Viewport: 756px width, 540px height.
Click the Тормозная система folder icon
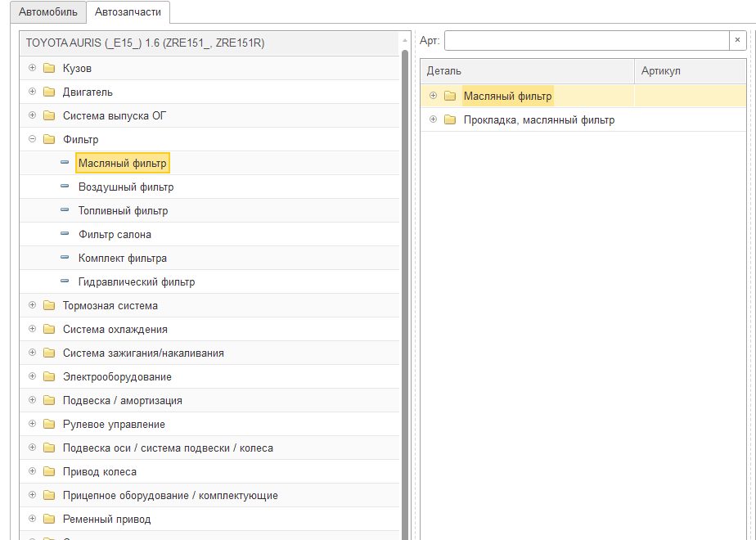tap(49, 305)
